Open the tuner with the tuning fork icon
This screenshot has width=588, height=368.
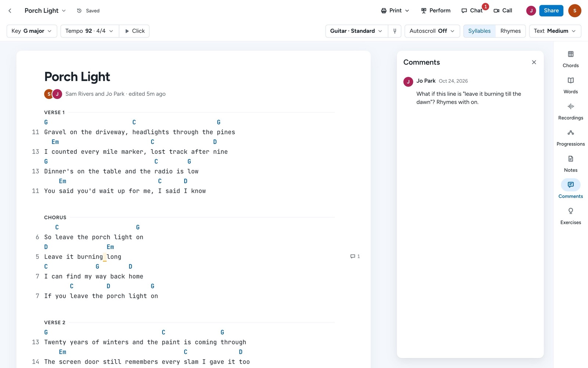pyautogui.click(x=395, y=31)
